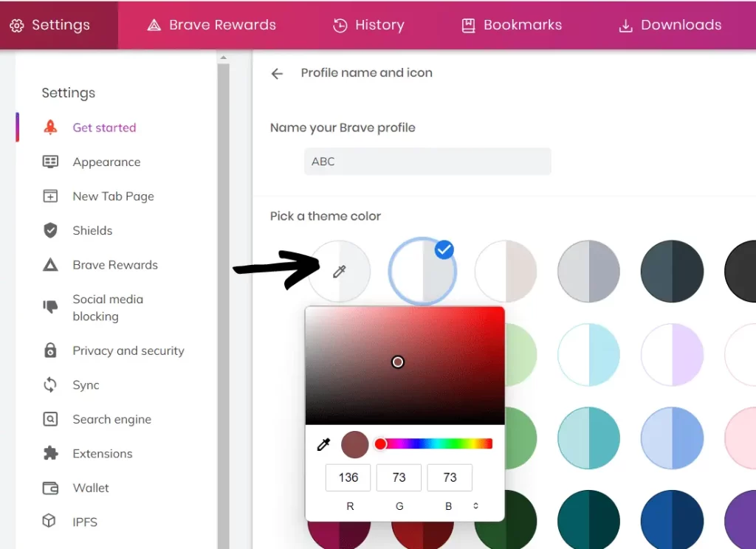Select the white and beige theme swatch
Image resolution: width=756 pixels, height=549 pixels.
click(506, 272)
